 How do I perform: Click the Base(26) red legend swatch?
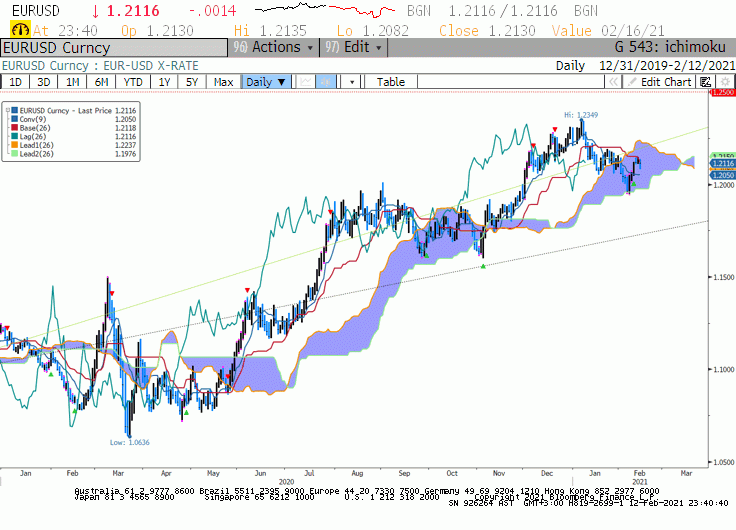[x=15, y=128]
